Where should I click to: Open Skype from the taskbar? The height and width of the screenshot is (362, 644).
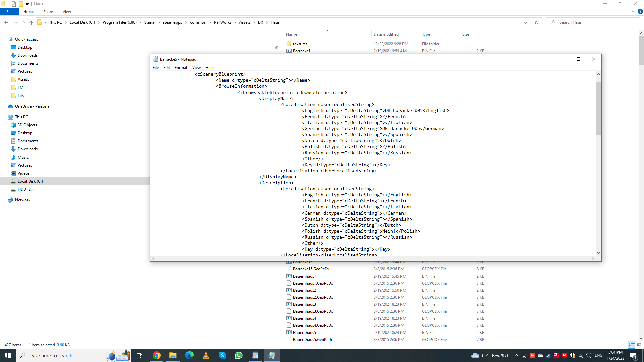(222, 355)
